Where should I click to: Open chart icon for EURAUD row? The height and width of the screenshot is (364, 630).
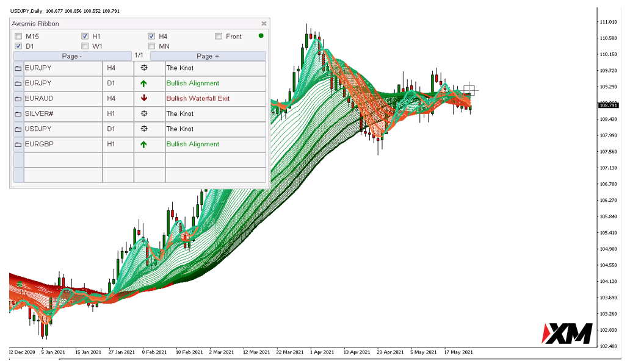point(18,99)
